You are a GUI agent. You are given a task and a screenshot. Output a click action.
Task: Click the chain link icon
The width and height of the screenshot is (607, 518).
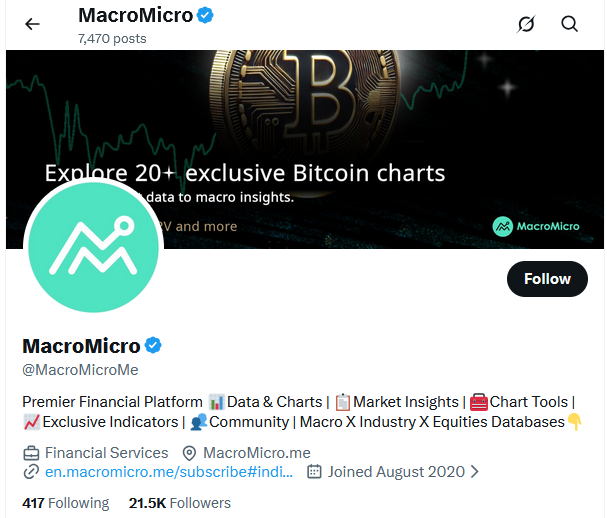pos(31,471)
